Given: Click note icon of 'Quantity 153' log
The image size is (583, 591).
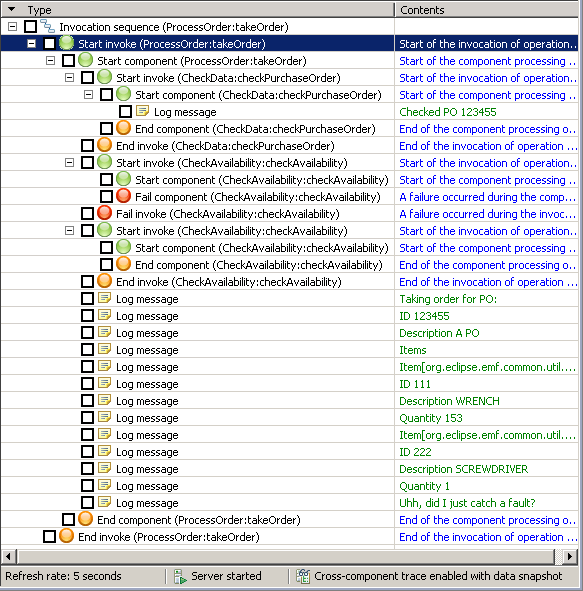Looking at the screenshot, I should tap(104, 417).
